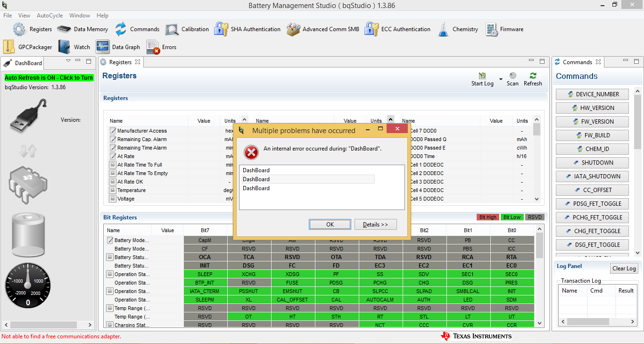Toggle Auto Refresh banner in DashBoard
The height and width of the screenshot is (344, 644).
pyautogui.click(x=49, y=77)
